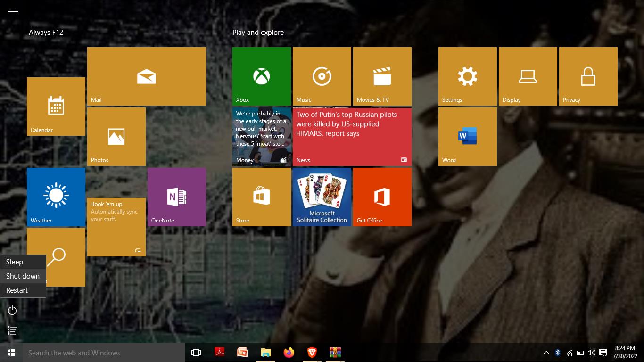Select Sleep from the power menu
The width and height of the screenshot is (644, 362).
point(23,262)
